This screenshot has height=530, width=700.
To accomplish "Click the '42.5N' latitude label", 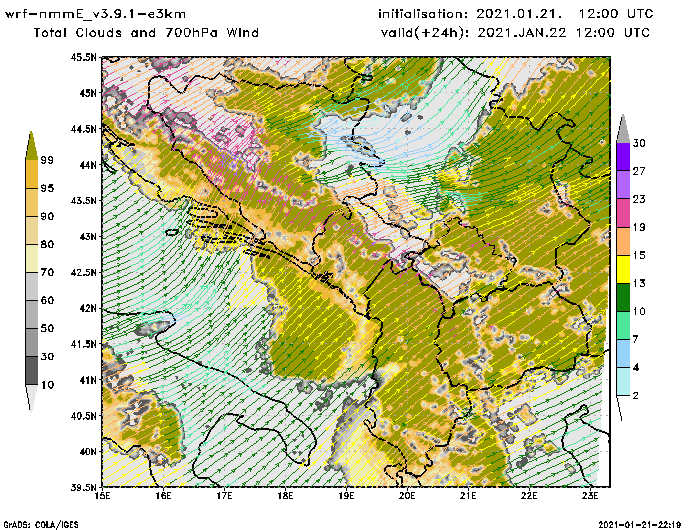I will coord(83,272).
